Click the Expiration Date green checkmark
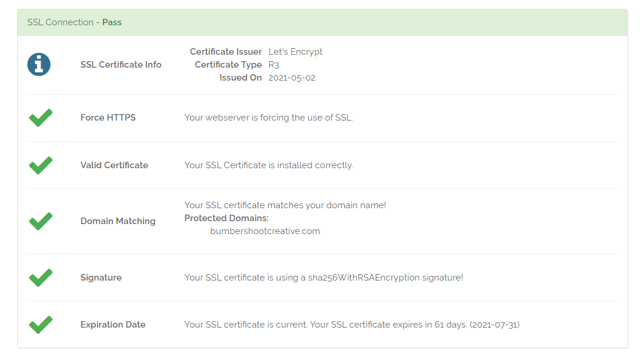The width and height of the screenshot is (644, 357). click(x=41, y=325)
